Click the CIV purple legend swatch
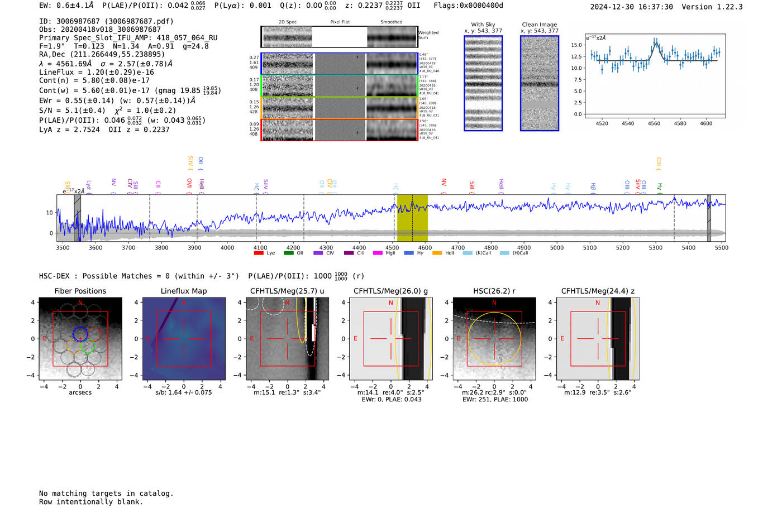The image size is (782, 532). click(x=318, y=253)
